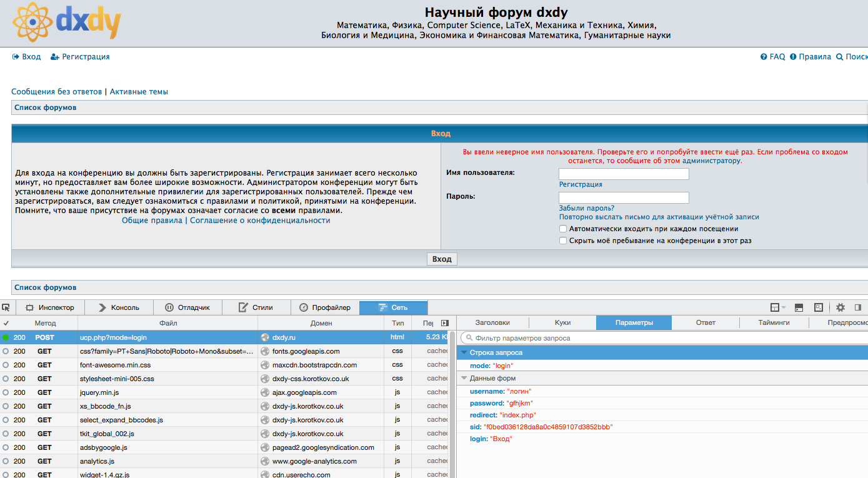Image resolution: width=868 pixels, height=478 pixels.
Task: Sort requests by the Домен column
Action: tap(321, 323)
